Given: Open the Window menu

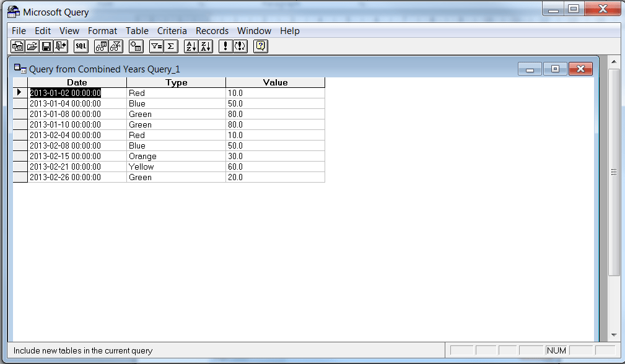Looking at the screenshot, I should (254, 31).
